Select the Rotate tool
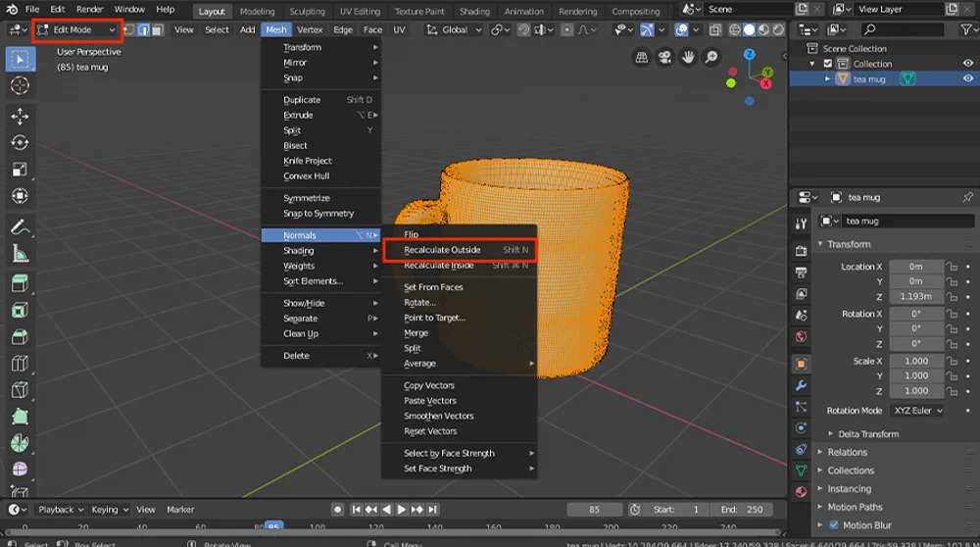Screen dimensions: 980x547 [20, 143]
